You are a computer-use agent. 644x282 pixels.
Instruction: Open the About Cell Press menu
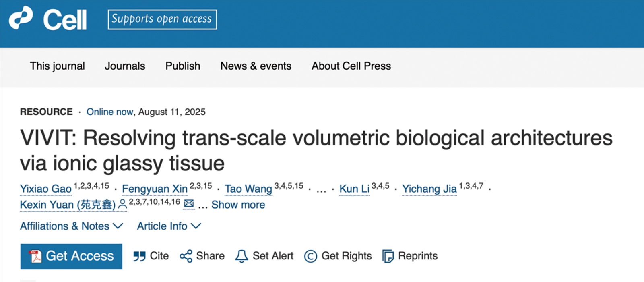click(351, 66)
